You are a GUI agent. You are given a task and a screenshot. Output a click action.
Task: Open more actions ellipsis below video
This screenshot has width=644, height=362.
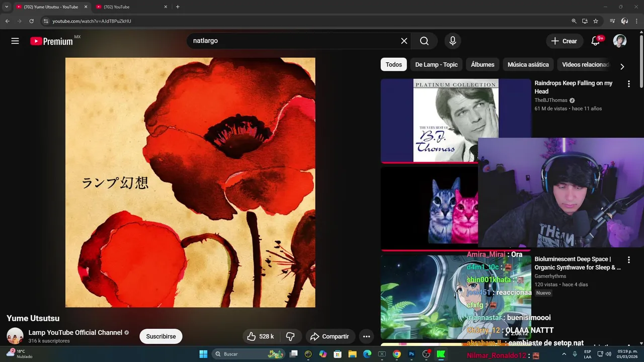367,336
